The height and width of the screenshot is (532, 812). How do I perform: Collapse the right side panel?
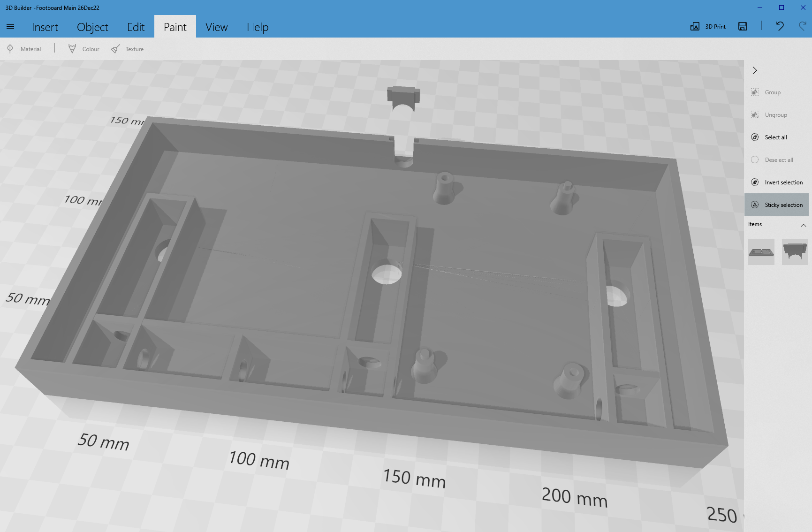tap(755, 70)
